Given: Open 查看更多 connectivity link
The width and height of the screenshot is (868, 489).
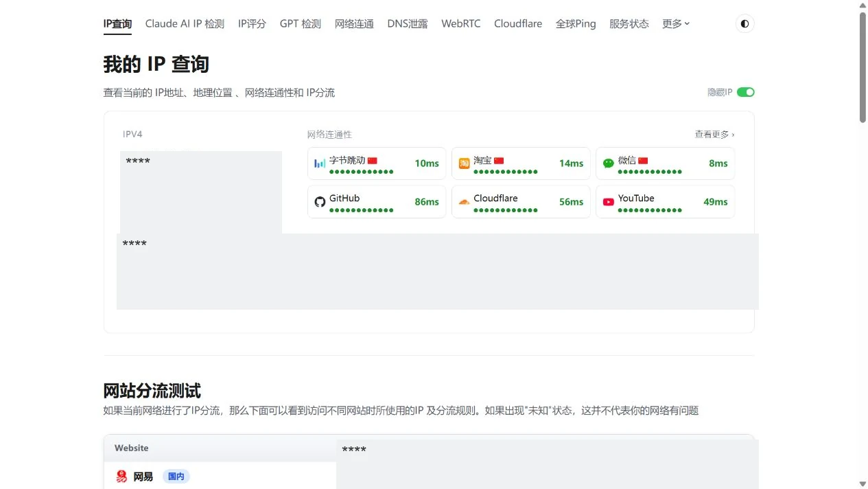Looking at the screenshot, I should point(714,135).
